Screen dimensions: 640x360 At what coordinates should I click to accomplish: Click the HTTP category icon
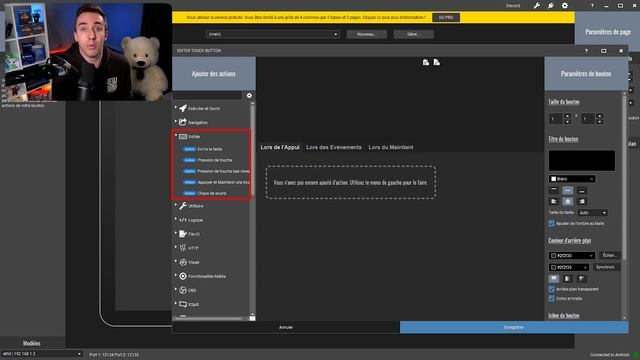tap(183, 248)
